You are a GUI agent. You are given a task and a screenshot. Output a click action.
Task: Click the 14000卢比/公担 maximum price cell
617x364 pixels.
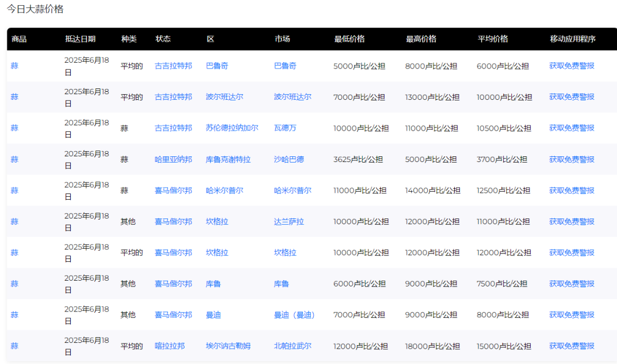[432, 191]
